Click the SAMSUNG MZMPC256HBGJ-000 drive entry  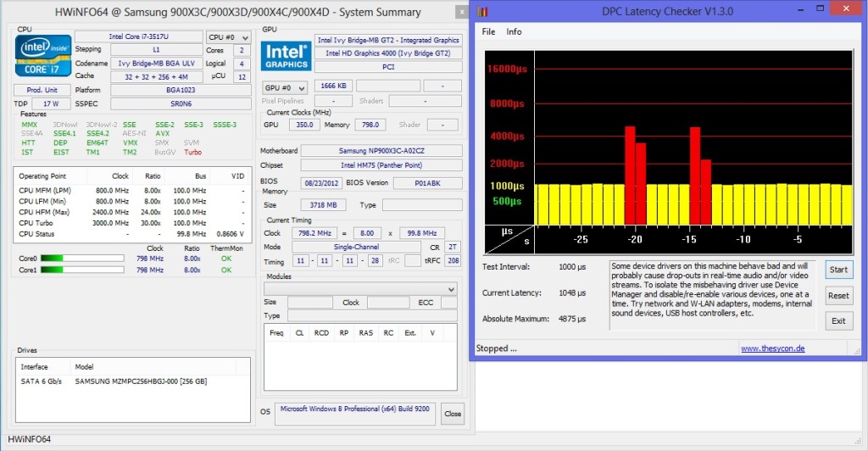click(x=141, y=381)
